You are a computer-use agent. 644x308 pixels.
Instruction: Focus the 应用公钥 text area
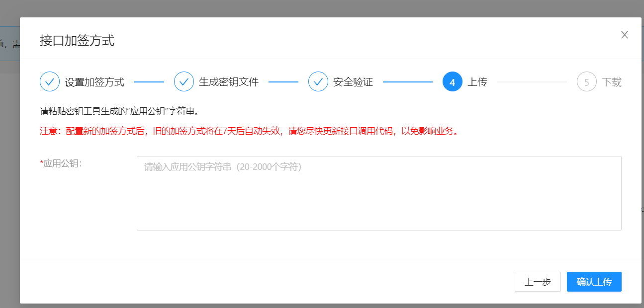pos(379,193)
